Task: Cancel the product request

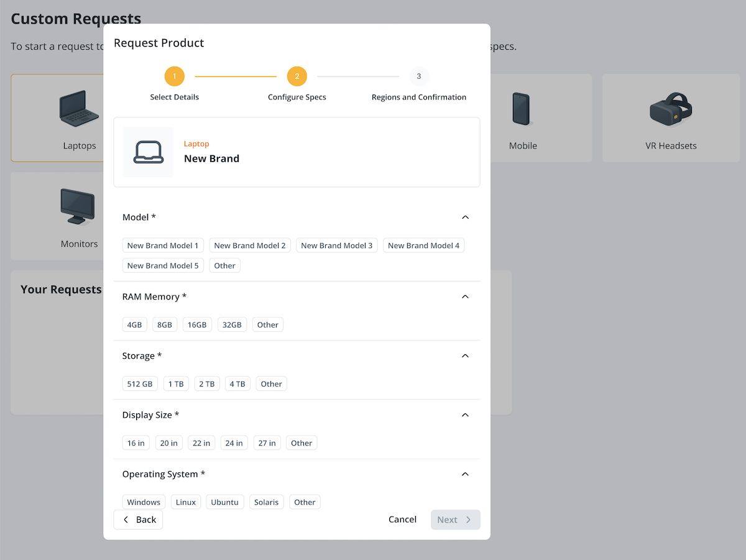Action: (x=402, y=520)
